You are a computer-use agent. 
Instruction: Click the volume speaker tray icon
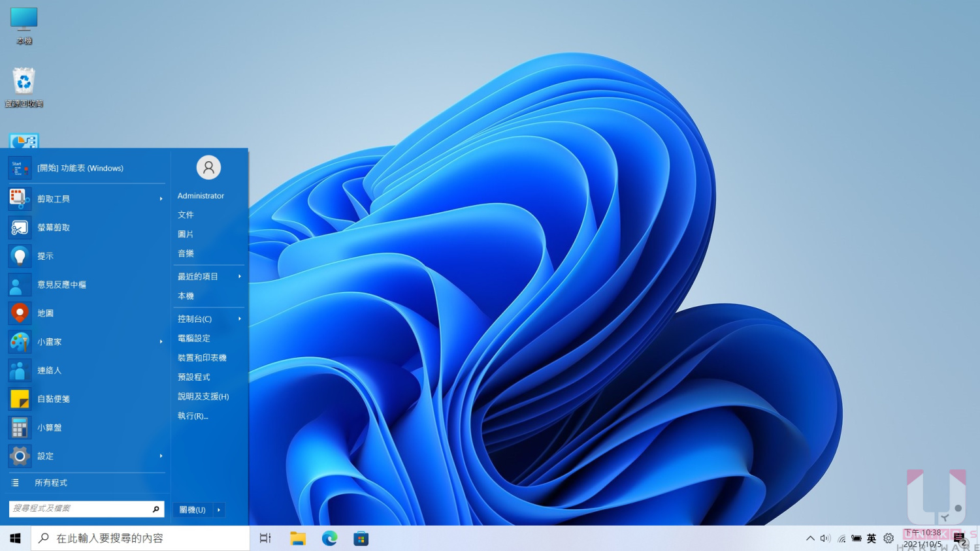point(825,539)
